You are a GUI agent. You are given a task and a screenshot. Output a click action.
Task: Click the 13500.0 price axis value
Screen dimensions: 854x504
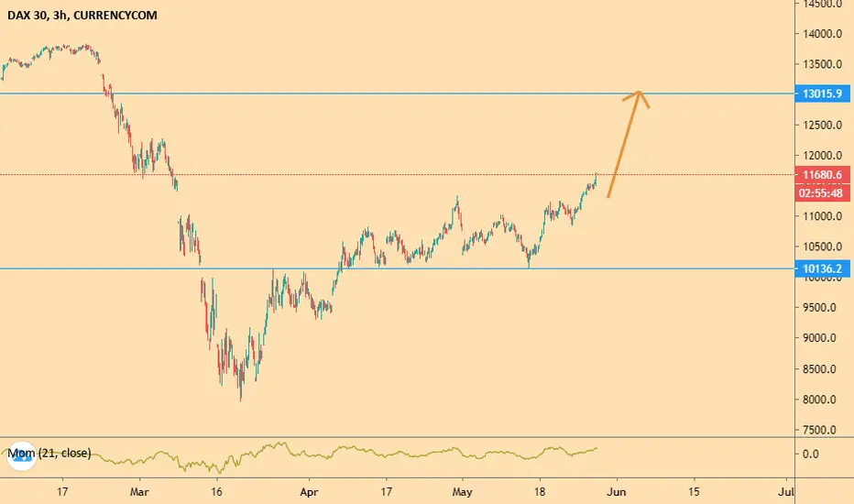(x=823, y=64)
